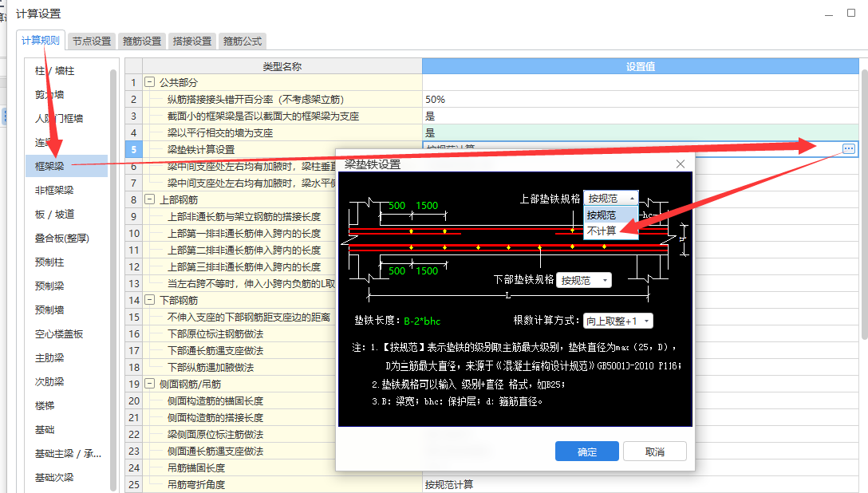Switch to the 搭接设置 tab
Viewport: 868px width, 493px height.
[192, 41]
